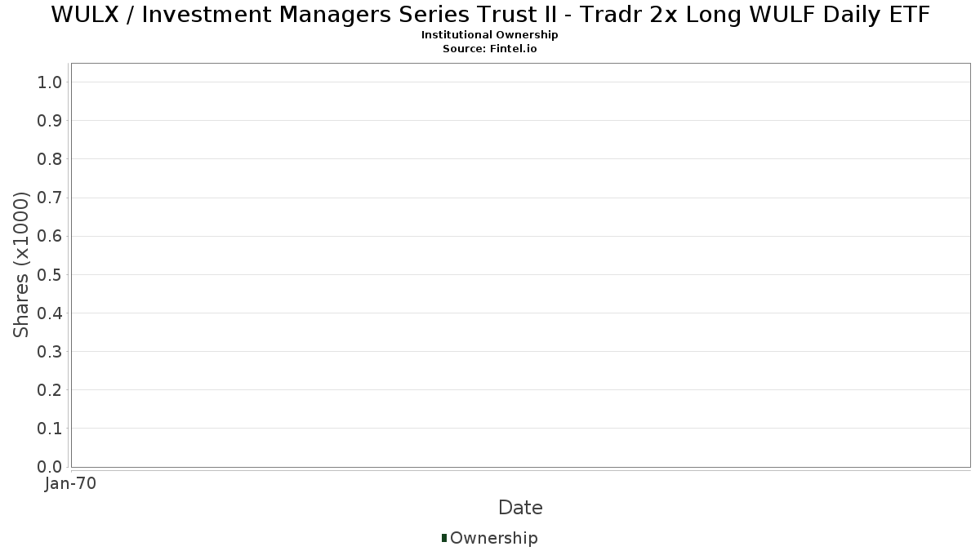980x551 pixels.
Task: Click the 0.5 y-axis tick label
Action: (50, 274)
